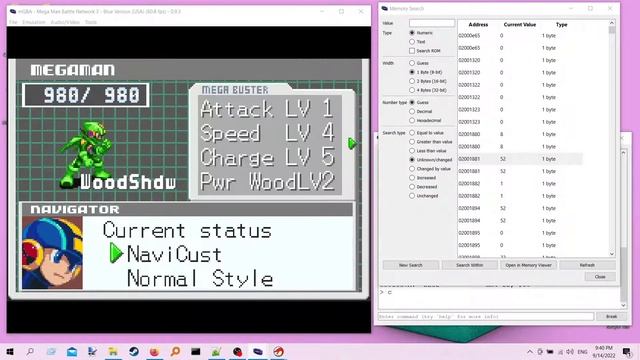Click the green NaviCust selection cursor
The image size is (640, 360).
(x=116, y=253)
